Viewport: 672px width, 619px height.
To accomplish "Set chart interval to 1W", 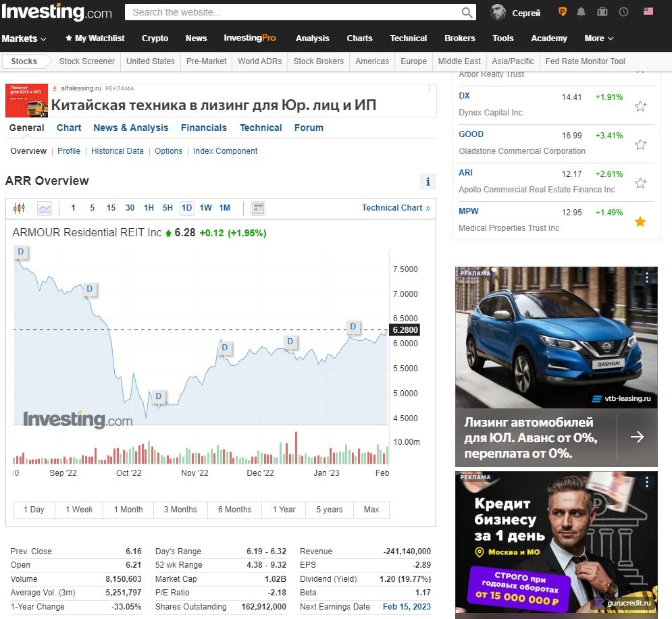I will coord(205,208).
